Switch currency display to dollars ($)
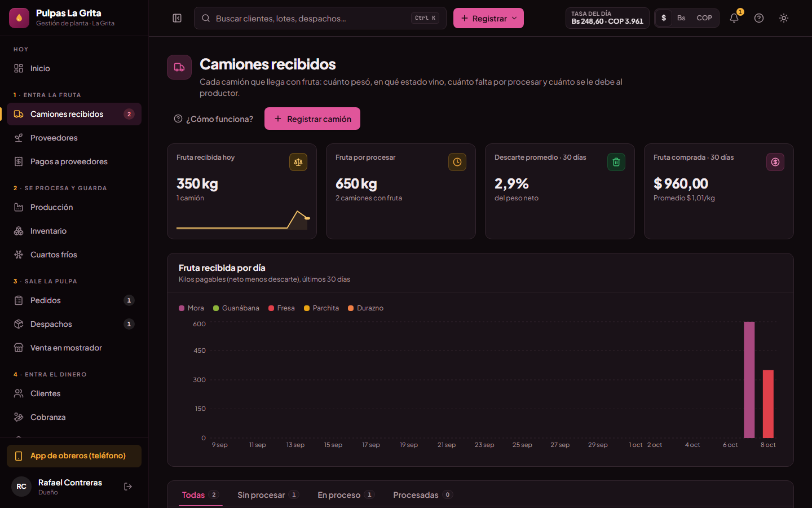 click(664, 18)
